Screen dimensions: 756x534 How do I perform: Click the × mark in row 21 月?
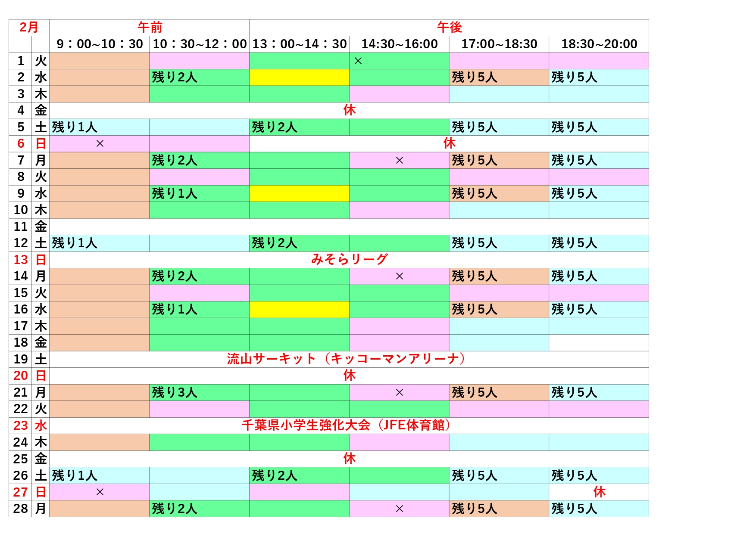pyautogui.click(x=400, y=393)
